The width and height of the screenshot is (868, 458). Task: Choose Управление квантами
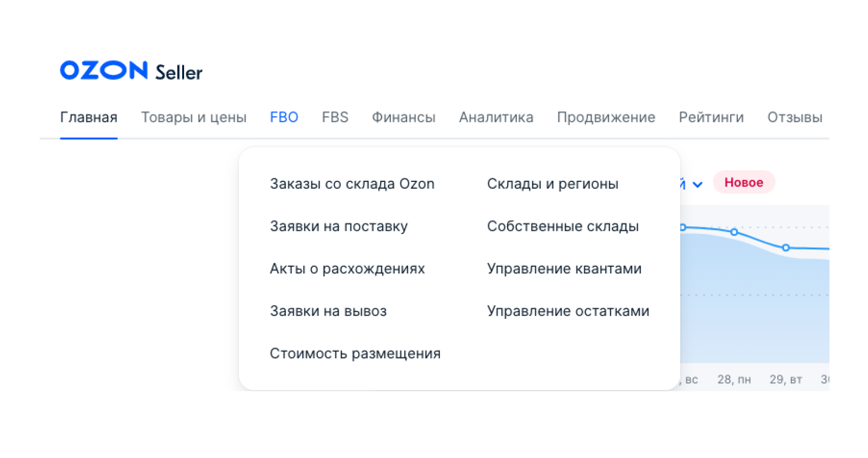coord(564,268)
